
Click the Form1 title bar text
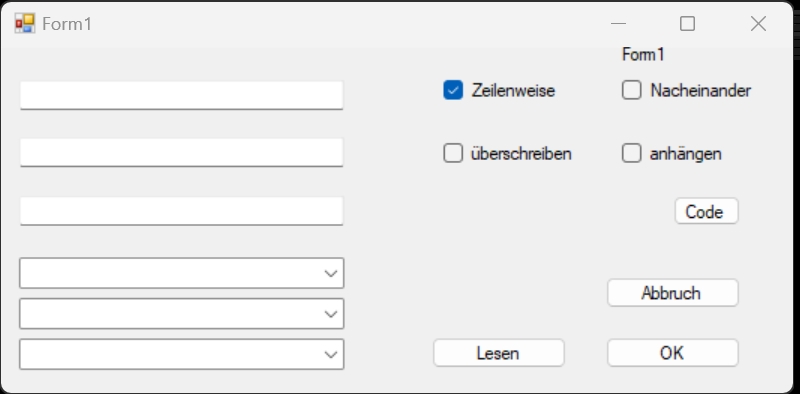67,24
